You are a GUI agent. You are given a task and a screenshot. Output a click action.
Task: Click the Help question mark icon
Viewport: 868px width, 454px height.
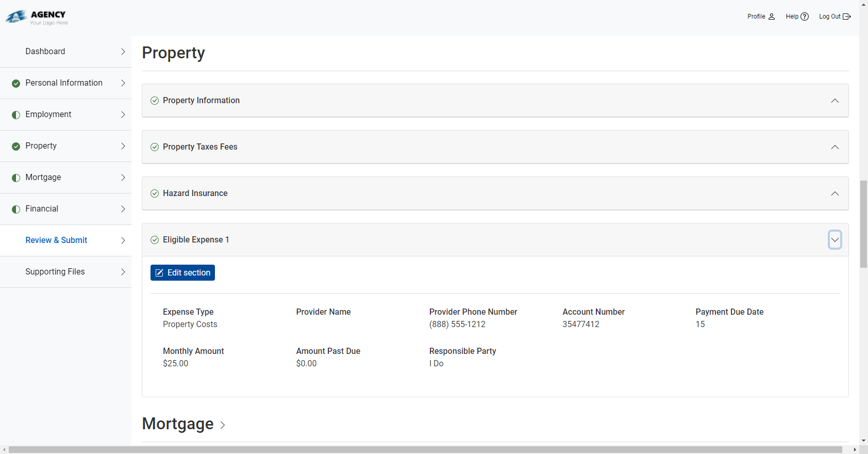804,17
